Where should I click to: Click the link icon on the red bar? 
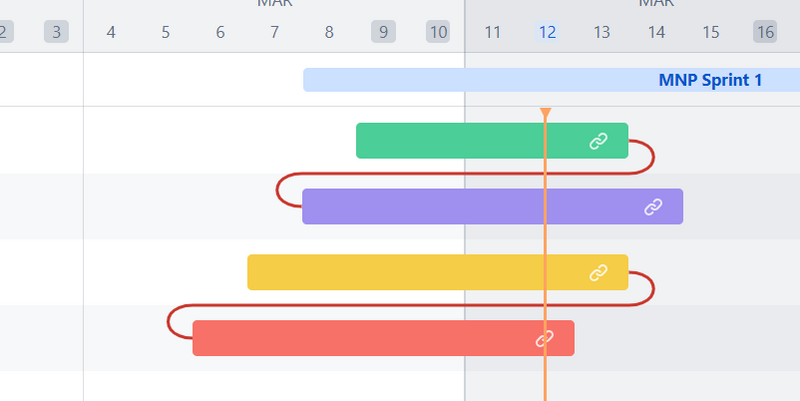(x=544, y=339)
